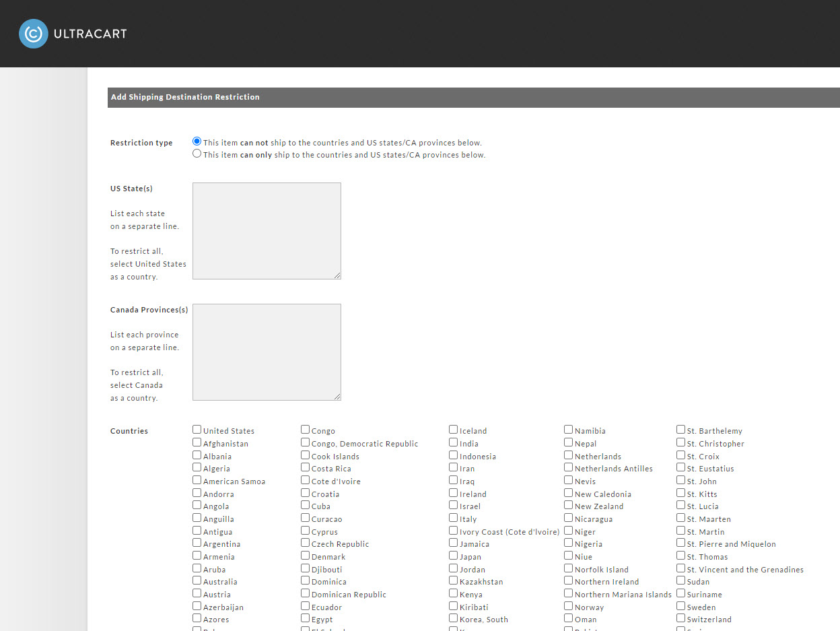Tick the Czech Republic checkbox
The width and height of the screenshot is (840, 631).
click(305, 543)
